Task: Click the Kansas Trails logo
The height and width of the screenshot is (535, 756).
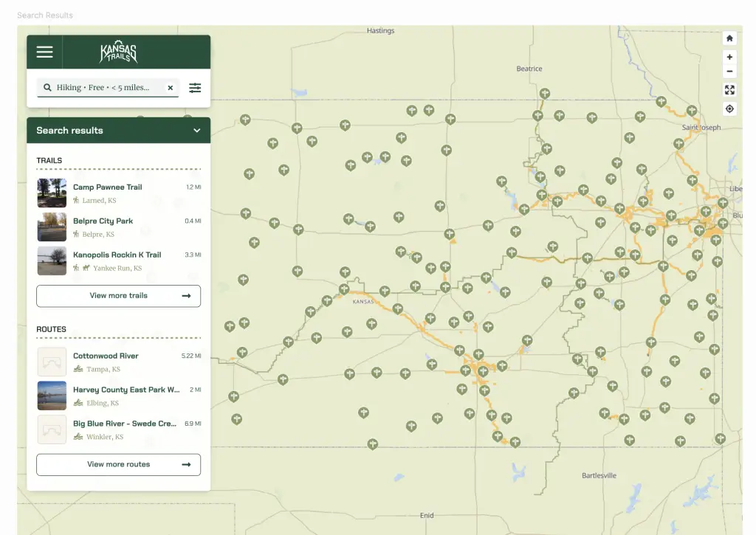Action: pos(119,52)
